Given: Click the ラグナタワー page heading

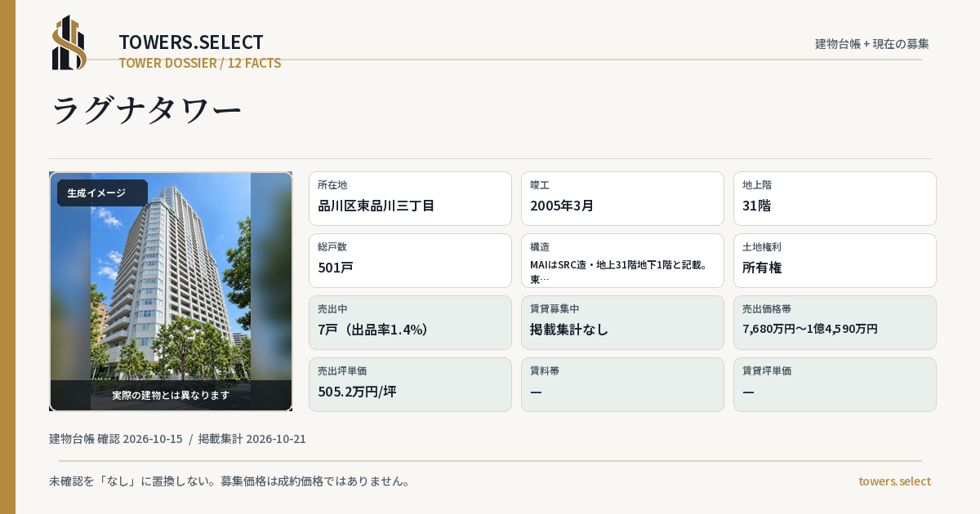Looking at the screenshot, I should [x=147, y=110].
